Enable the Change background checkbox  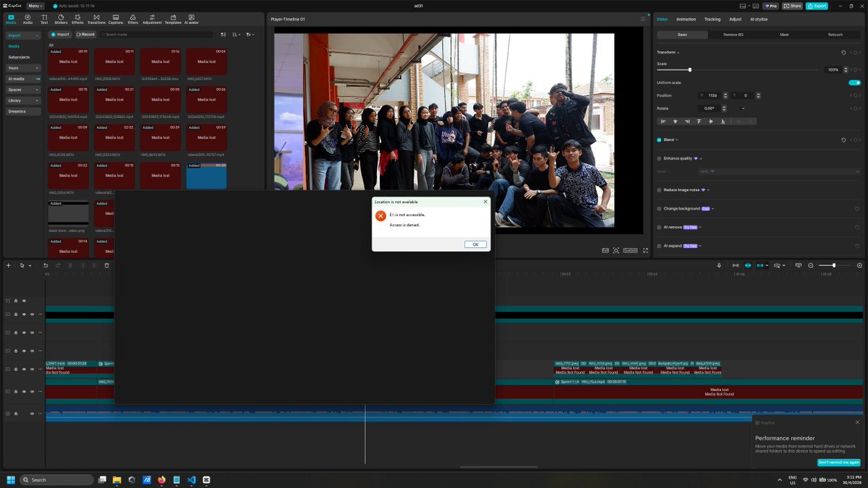tap(659, 208)
